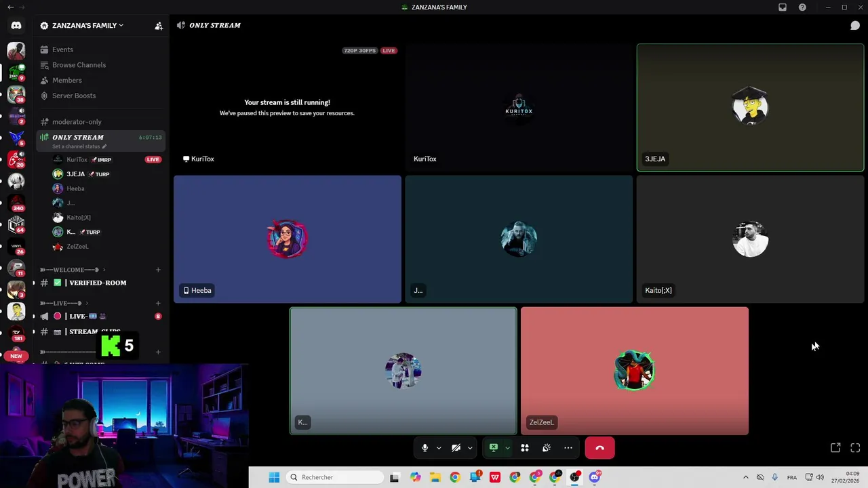Screen dimensions: 868x488
Task: Toggle the camera on in call controls
Action: pyautogui.click(x=456, y=448)
